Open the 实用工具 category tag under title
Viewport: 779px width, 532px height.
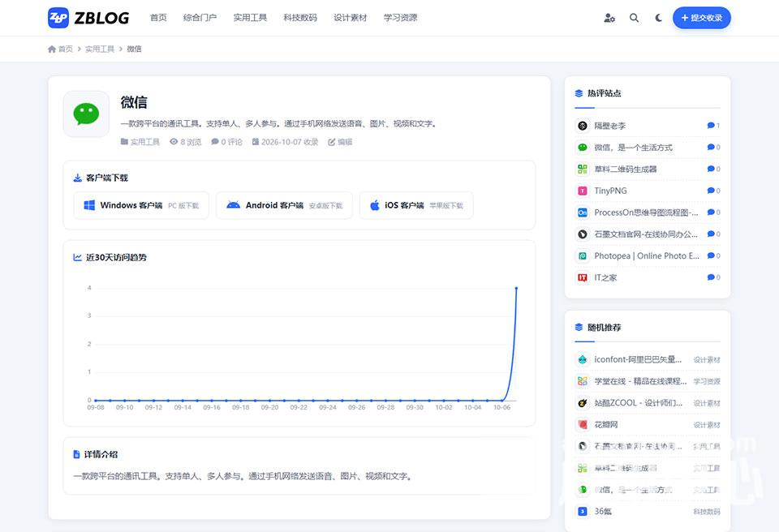click(140, 142)
